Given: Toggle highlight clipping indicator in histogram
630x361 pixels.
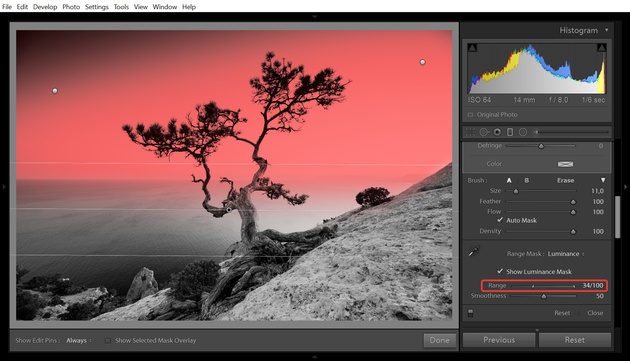Looking at the screenshot, I should coord(601,48).
